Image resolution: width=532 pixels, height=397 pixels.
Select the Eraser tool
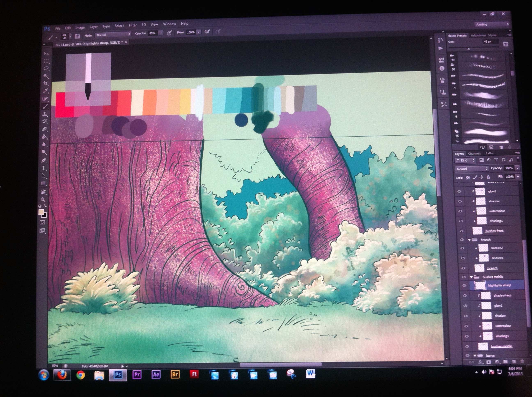click(x=45, y=129)
